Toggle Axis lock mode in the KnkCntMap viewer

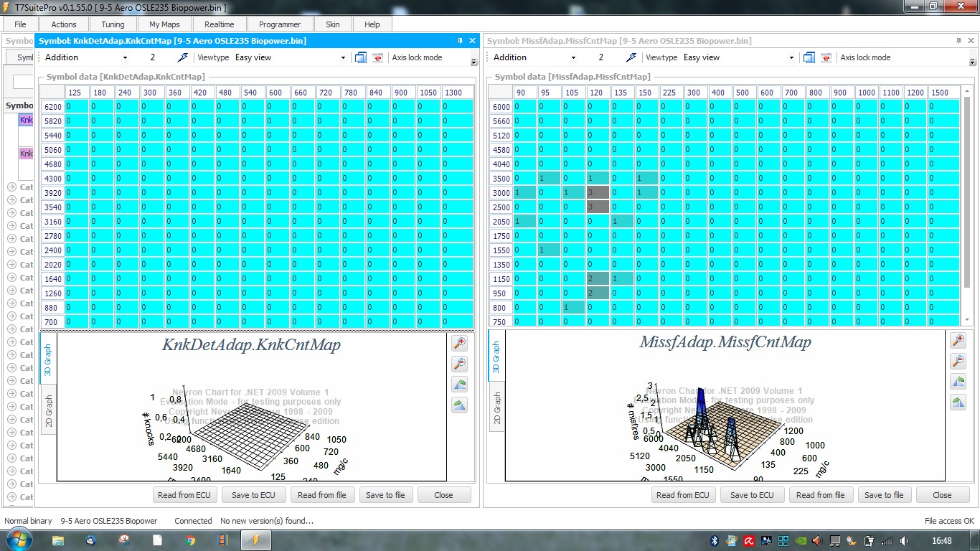[417, 57]
